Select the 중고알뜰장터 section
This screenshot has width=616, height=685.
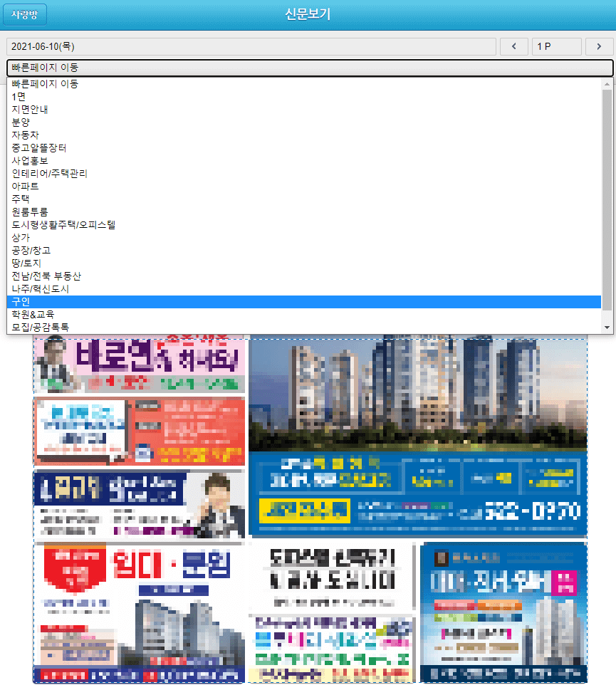(303, 147)
